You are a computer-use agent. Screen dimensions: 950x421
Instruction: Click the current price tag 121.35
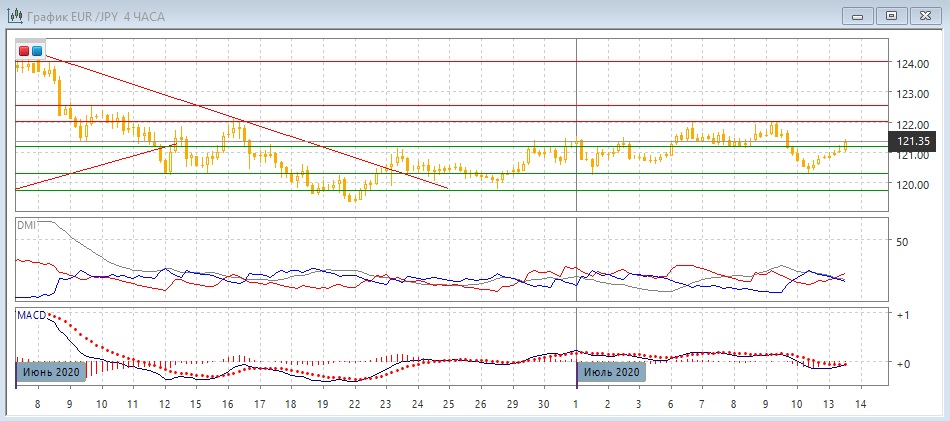tap(915, 142)
